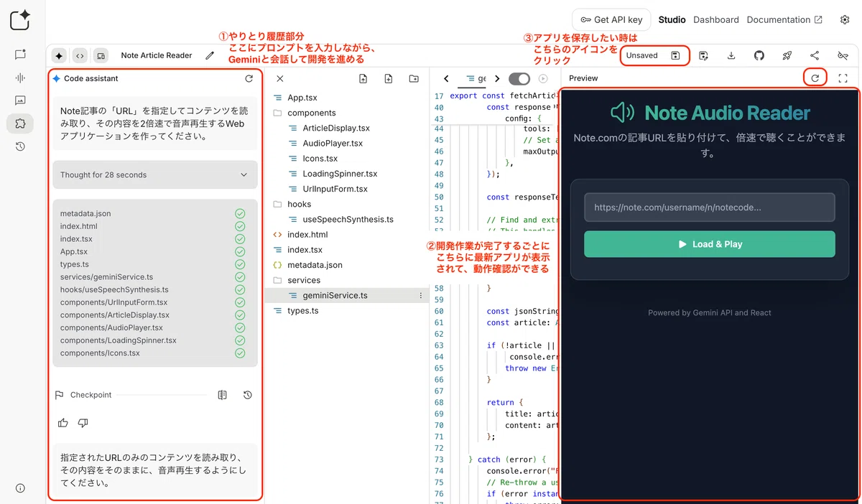The image size is (862, 504).
Task: Click components/AudioPlayer.tsx in assistant file list
Action: [x=111, y=327]
